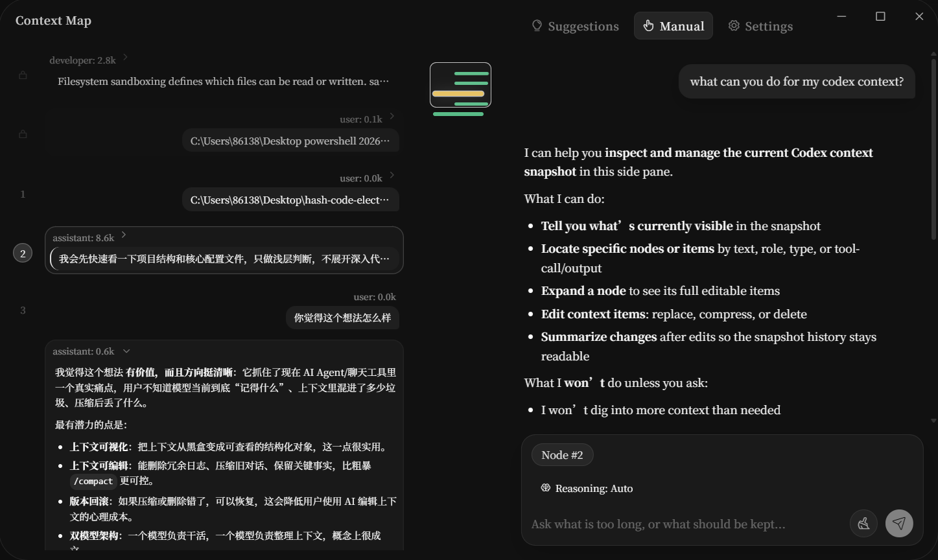Expand the assistant: 8.6k node chevron
Screen dimensions: 938x560
pos(124,235)
